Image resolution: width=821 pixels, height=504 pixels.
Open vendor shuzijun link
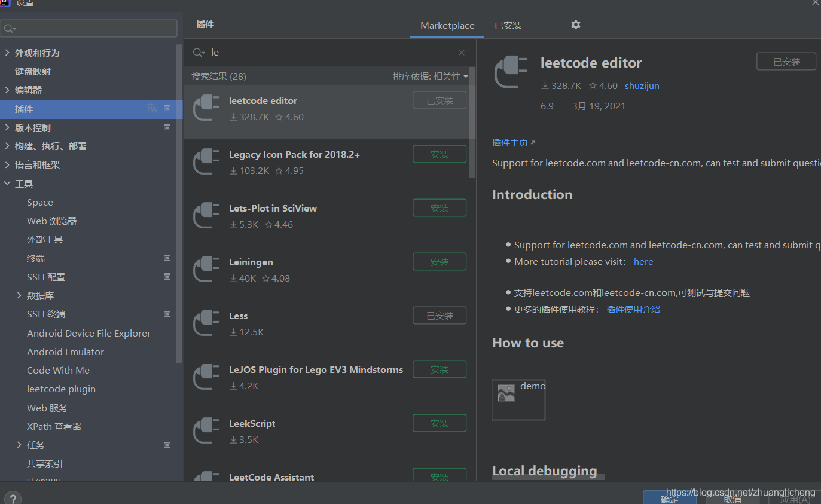pos(642,85)
